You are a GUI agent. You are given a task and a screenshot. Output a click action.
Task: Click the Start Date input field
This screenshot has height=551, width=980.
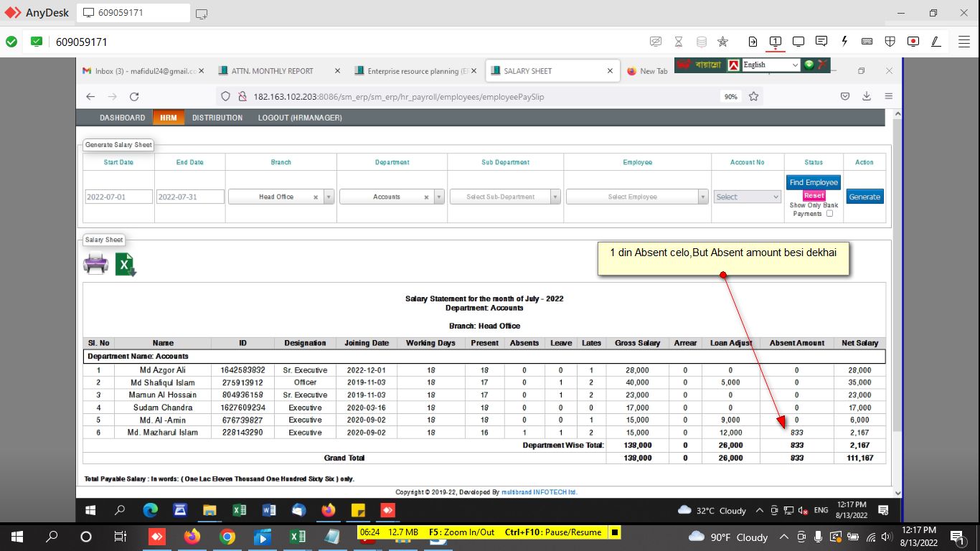[x=118, y=197]
